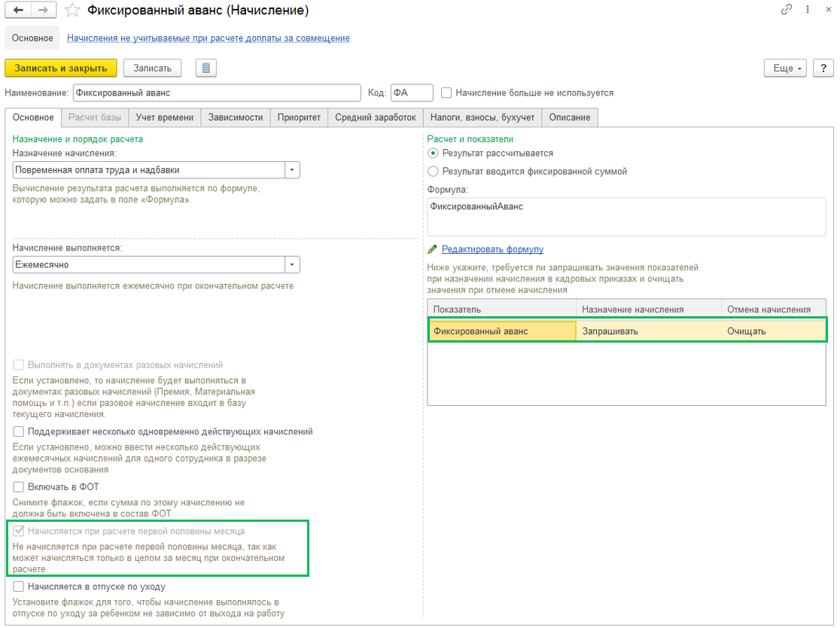Click the pencil icon near formula link
Viewport: 840px width, 628px height.
point(433,249)
